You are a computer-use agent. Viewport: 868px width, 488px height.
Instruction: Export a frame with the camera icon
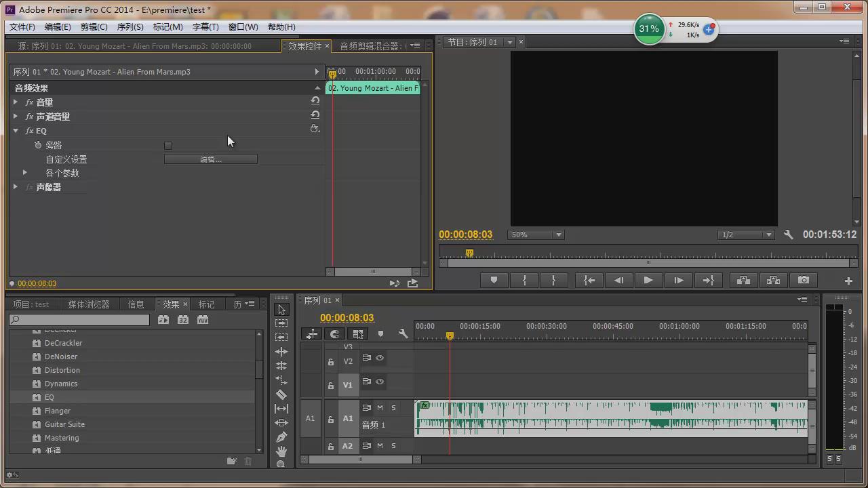(804, 280)
